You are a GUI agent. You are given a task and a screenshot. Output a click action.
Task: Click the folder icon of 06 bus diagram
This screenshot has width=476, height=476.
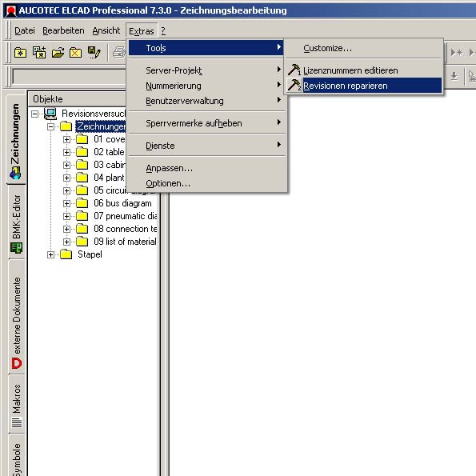(x=82, y=203)
